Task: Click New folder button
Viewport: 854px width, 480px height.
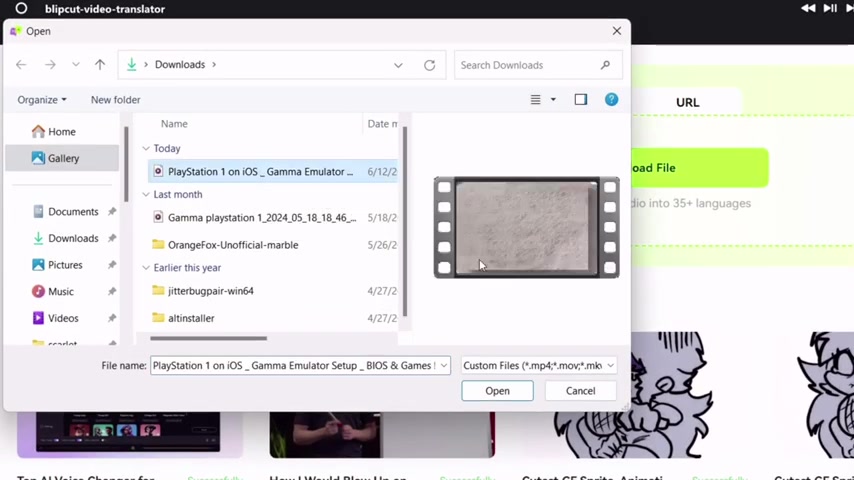Action: pos(115,100)
